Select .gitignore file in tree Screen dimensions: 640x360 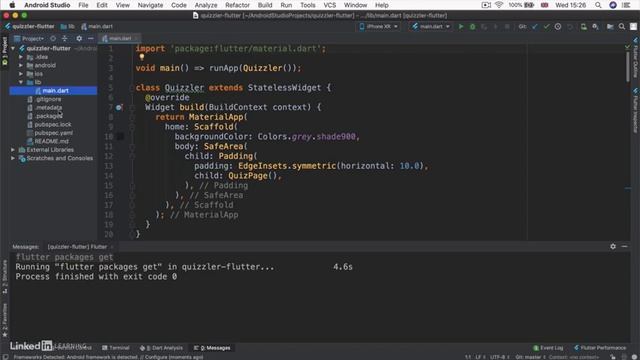tap(48, 99)
